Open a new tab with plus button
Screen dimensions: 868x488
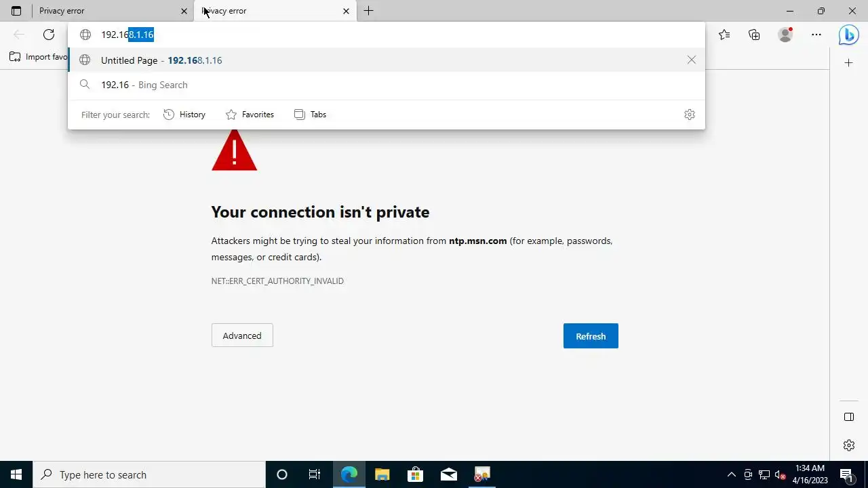(368, 11)
